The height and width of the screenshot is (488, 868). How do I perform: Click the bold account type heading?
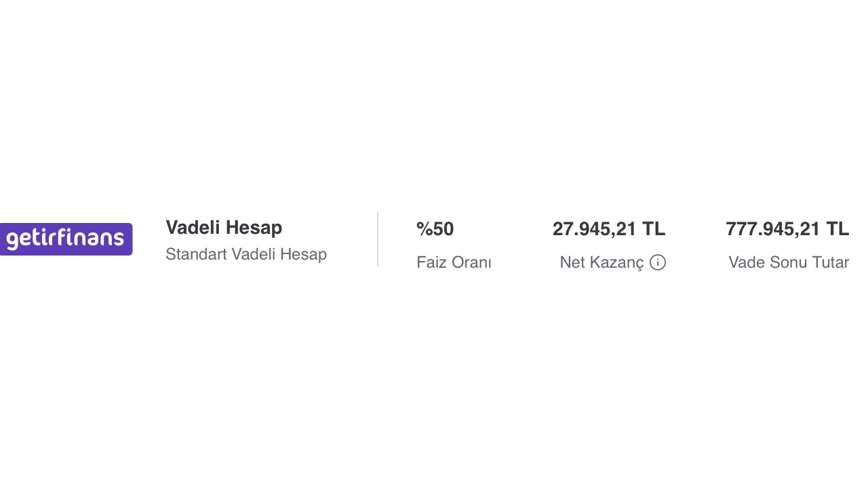tap(224, 228)
